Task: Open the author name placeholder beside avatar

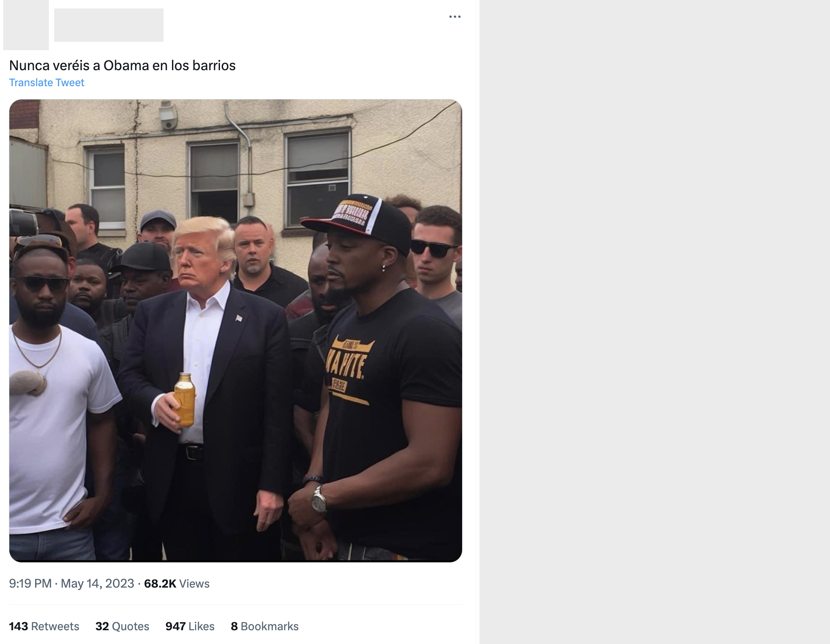Action: point(109,25)
